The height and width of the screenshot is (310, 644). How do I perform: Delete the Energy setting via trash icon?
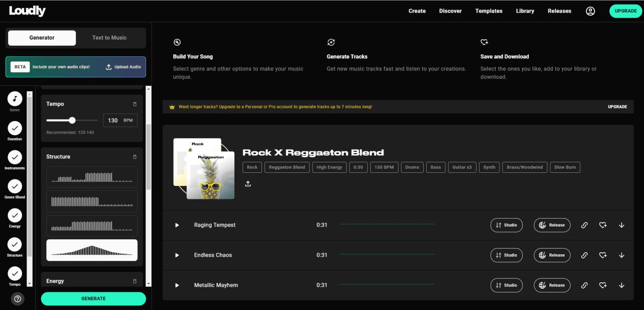[x=134, y=281]
